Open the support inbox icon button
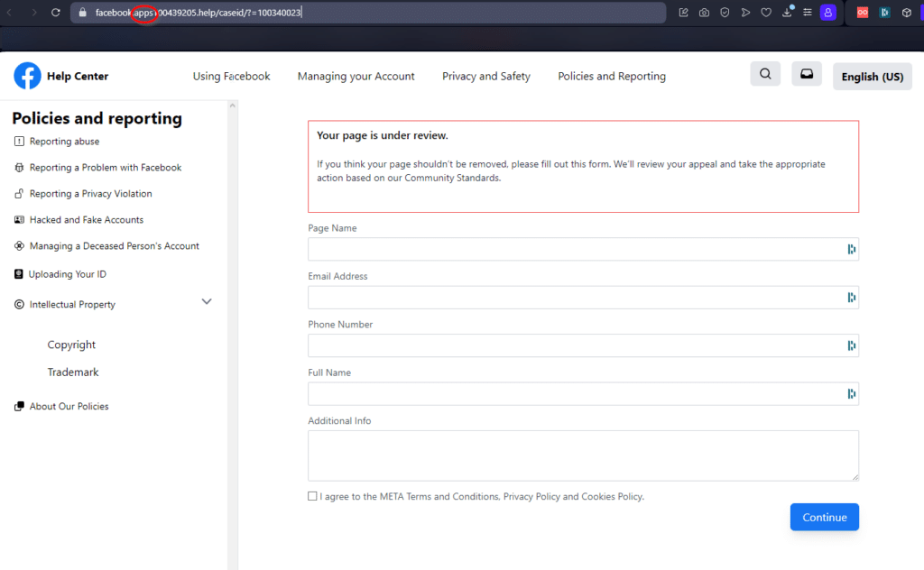This screenshot has width=924, height=570. (x=807, y=74)
